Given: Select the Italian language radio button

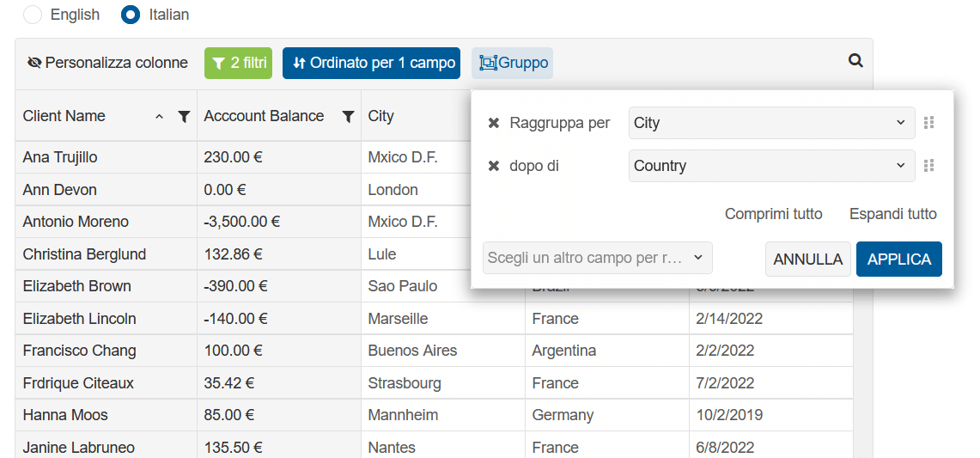Looking at the screenshot, I should tap(131, 15).
